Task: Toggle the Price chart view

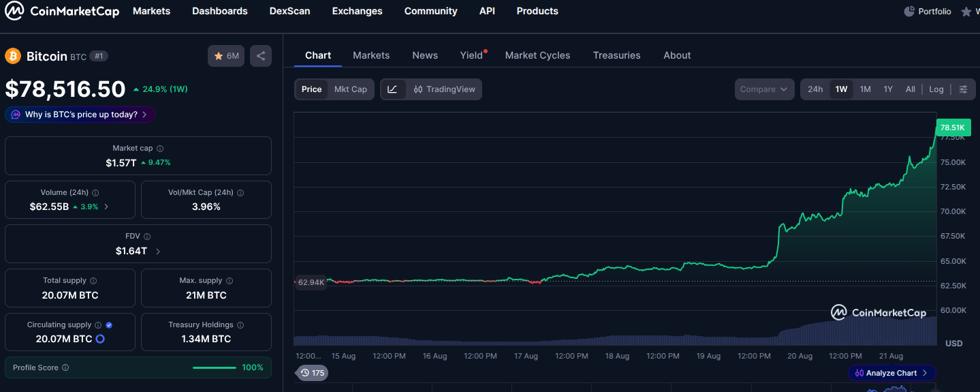Action: pos(311,89)
